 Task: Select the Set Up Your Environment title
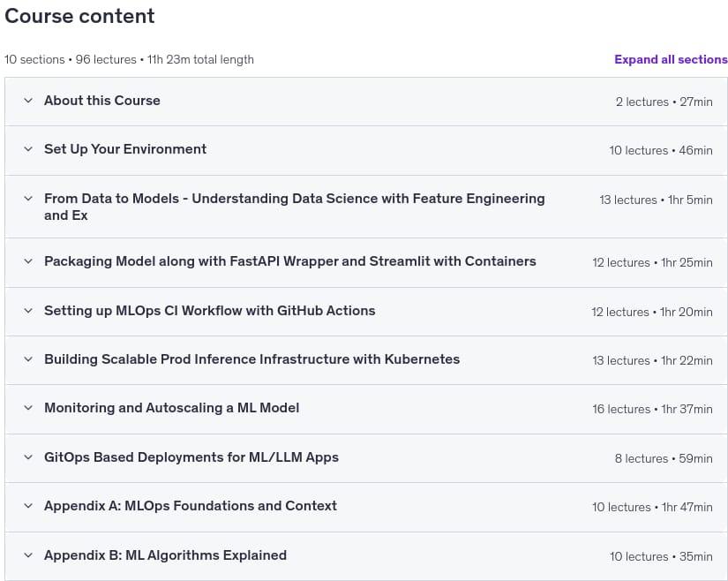tap(125, 149)
